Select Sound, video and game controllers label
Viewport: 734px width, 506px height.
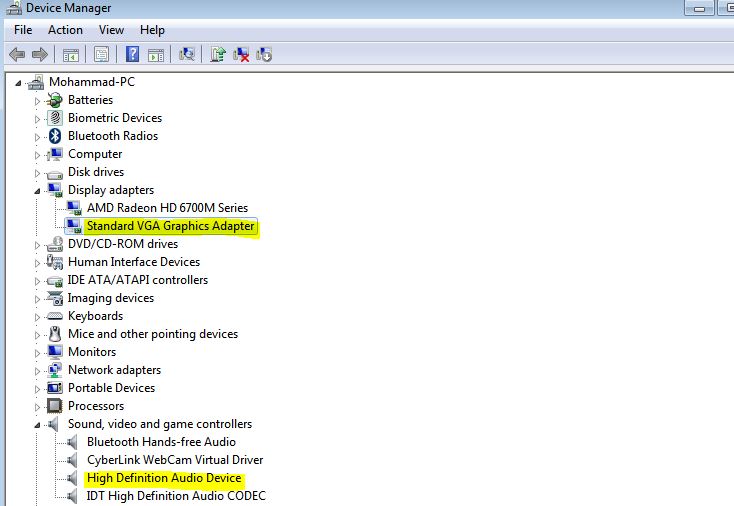160,424
